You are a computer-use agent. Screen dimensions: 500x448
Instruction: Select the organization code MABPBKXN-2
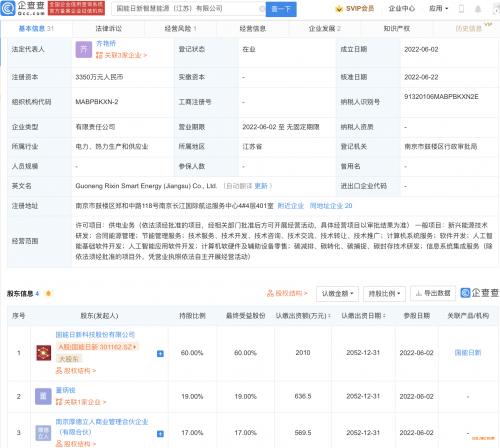click(x=97, y=102)
